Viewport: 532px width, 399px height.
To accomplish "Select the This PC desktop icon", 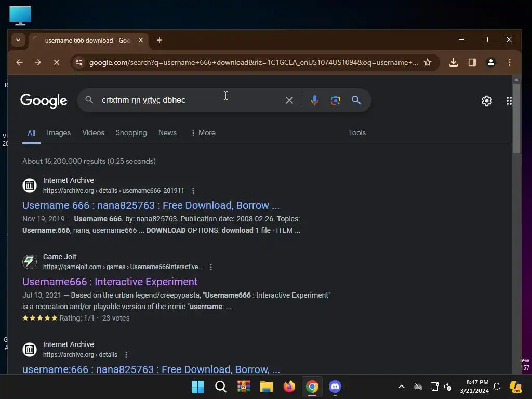I will [x=20, y=16].
